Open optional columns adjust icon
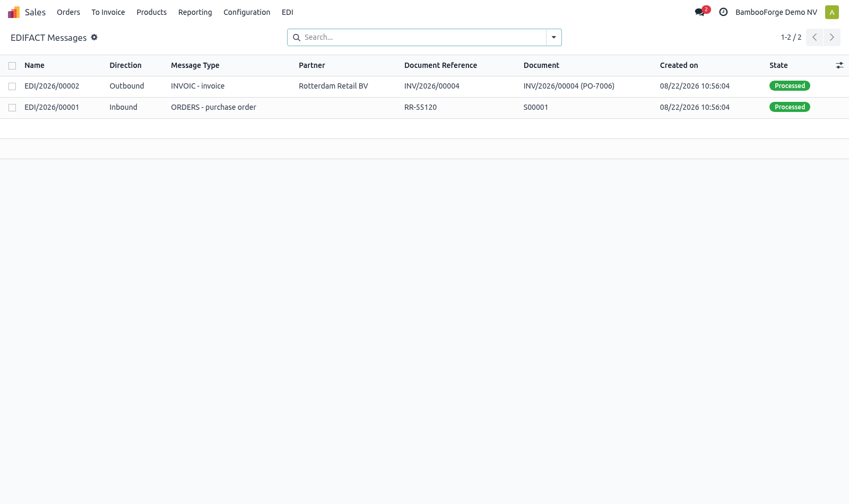The width and height of the screenshot is (849, 504). tap(839, 65)
